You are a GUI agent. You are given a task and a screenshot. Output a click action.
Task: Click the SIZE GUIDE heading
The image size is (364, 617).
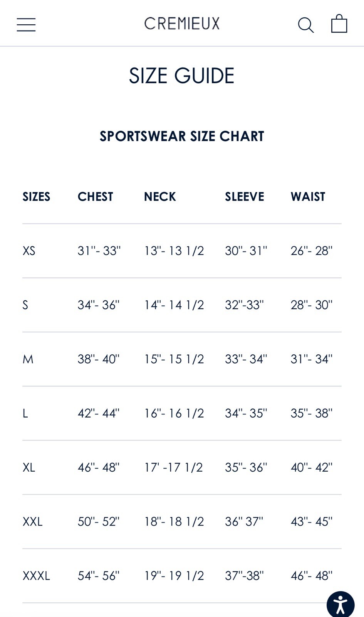[x=181, y=76]
